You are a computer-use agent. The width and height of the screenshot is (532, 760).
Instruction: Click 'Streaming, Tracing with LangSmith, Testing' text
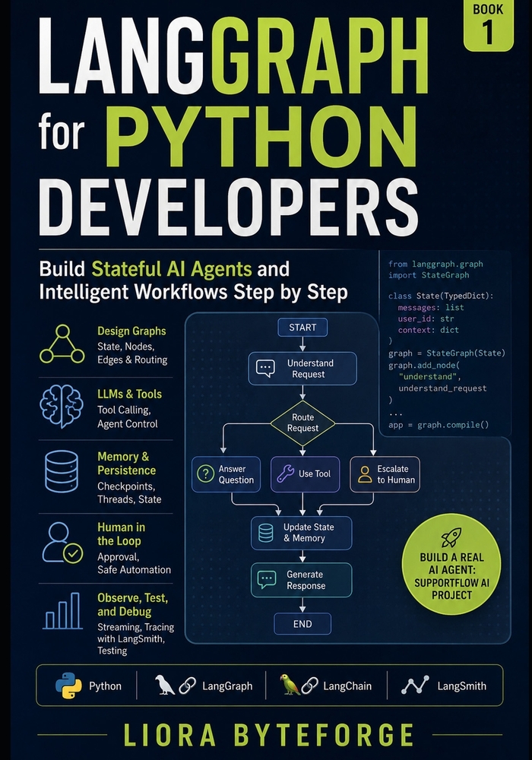pyautogui.click(x=135, y=638)
